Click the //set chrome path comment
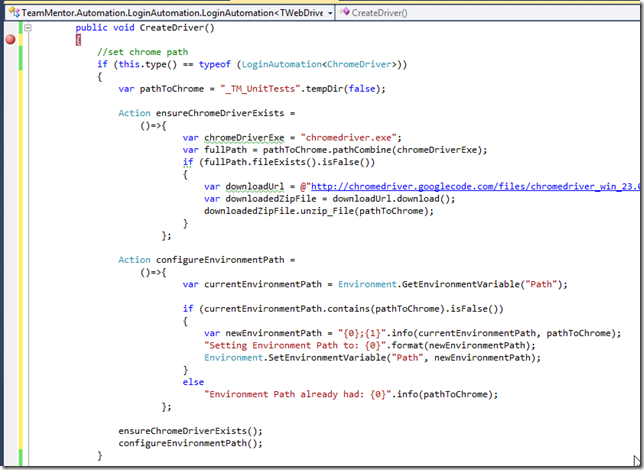This screenshot has width=644, height=470. point(143,52)
